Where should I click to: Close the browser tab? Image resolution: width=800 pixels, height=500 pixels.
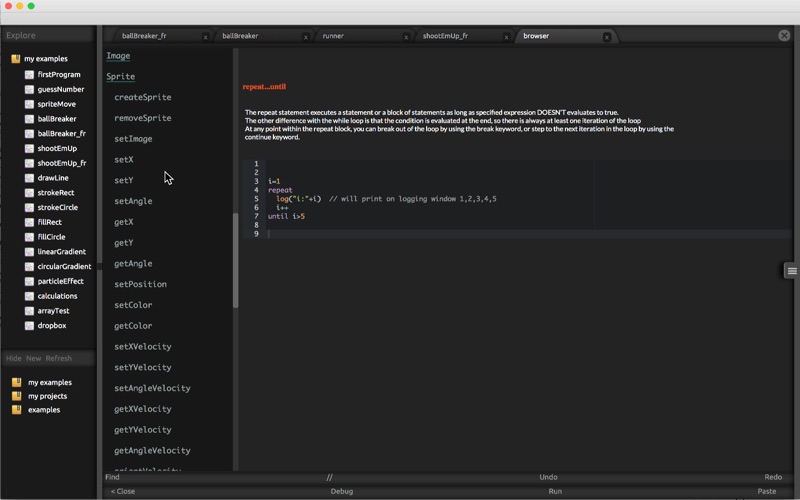click(x=607, y=37)
